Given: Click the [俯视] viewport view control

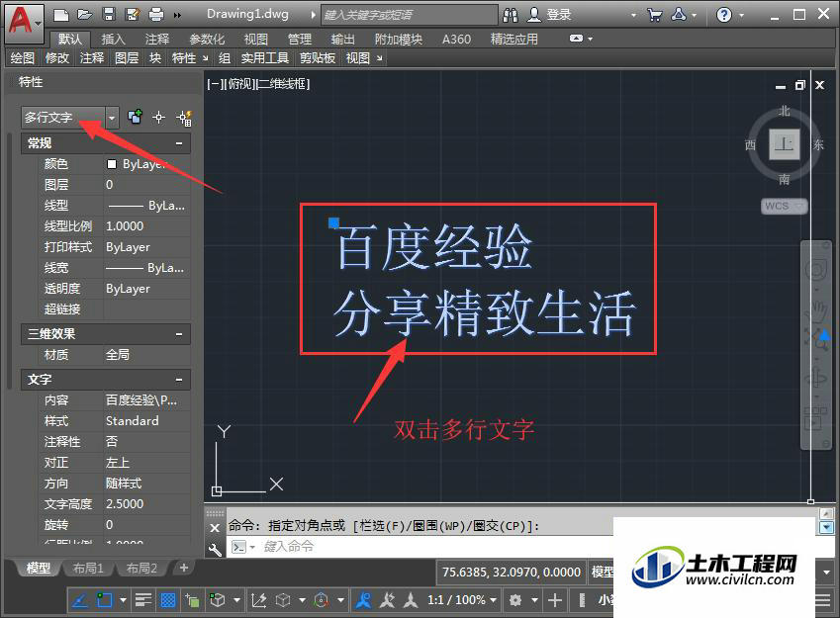Looking at the screenshot, I should pyautogui.click(x=238, y=83).
